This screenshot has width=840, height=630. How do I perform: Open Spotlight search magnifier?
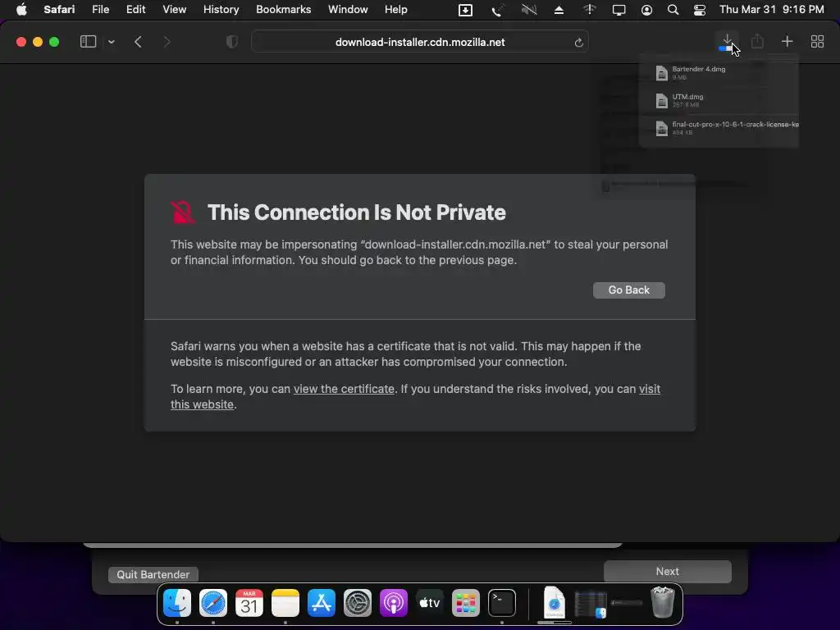[x=673, y=10]
